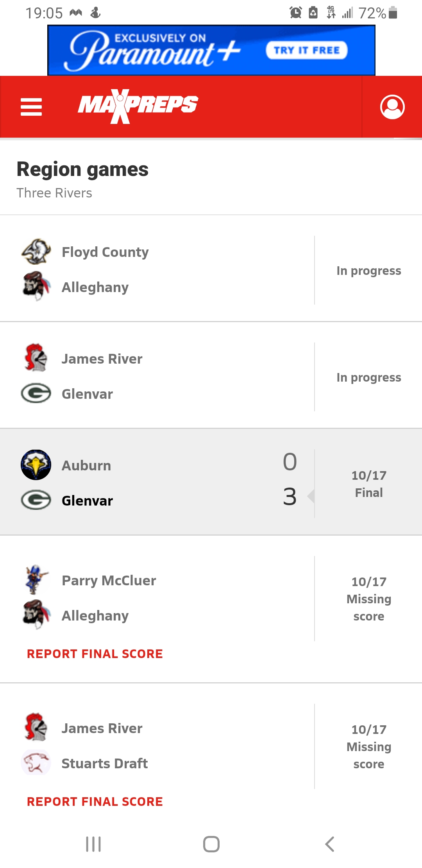Open the hamburger navigation menu
Image resolution: width=422 pixels, height=868 pixels.
tap(31, 107)
